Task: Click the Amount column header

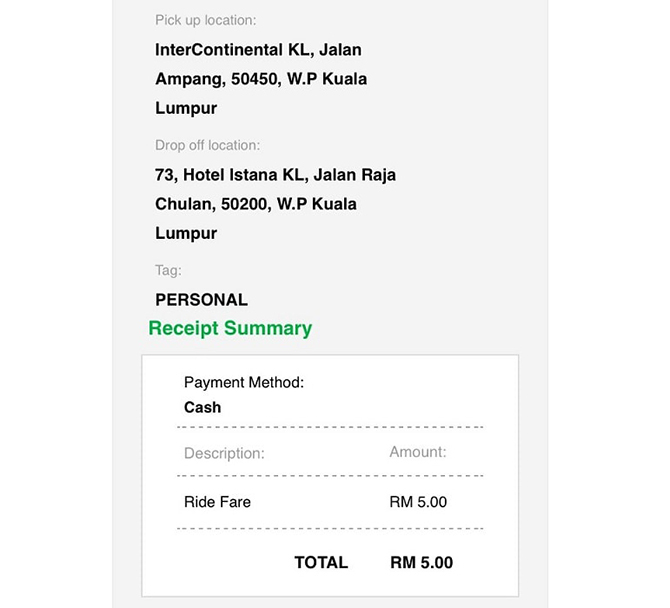Action: click(417, 452)
